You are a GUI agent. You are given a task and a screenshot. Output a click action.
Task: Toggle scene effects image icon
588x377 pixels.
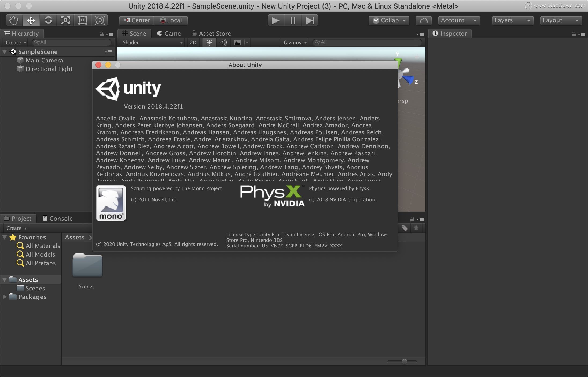tap(238, 42)
